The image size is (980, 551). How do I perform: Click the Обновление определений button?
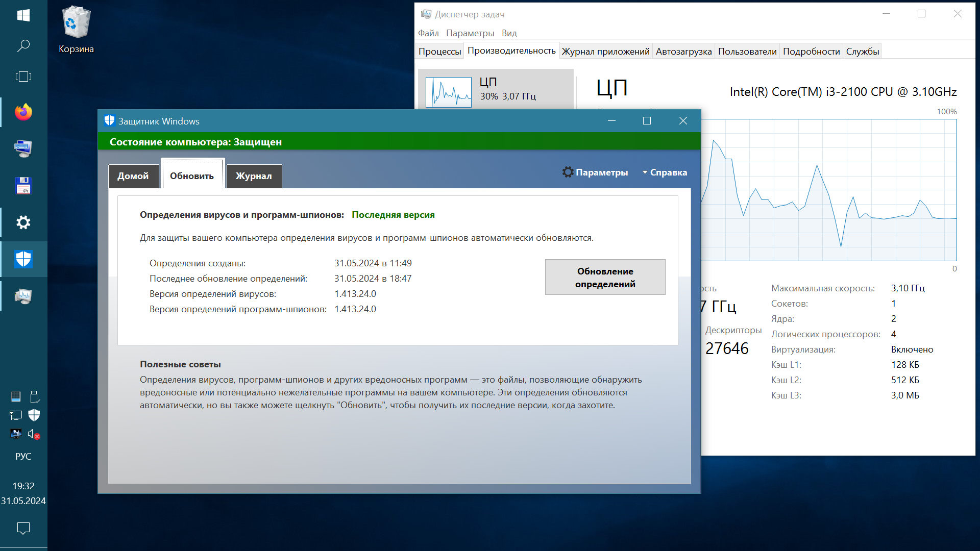tap(605, 278)
